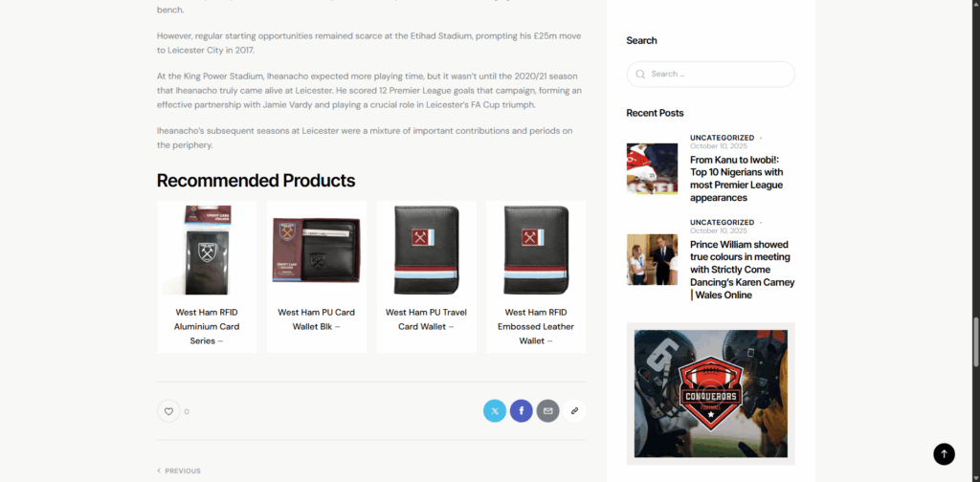This screenshot has width=980, height=482.
Task: Select the Uncategorized tag above Kanu post
Action: point(722,138)
